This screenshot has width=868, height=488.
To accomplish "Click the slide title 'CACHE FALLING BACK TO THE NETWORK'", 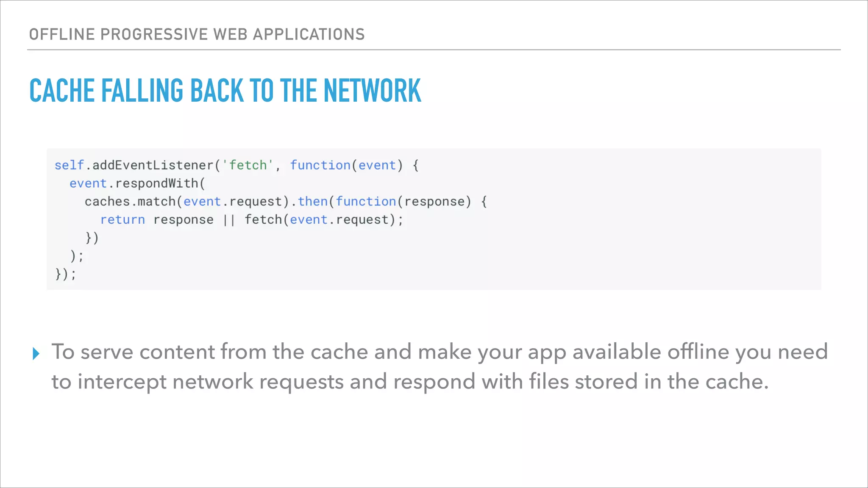I will pyautogui.click(x=225, y=91).
